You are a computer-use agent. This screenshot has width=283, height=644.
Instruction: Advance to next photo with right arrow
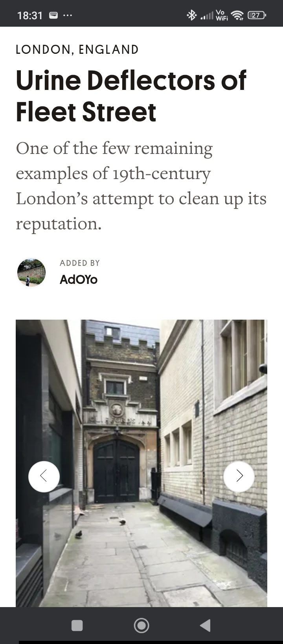click(x=239, y=476)
